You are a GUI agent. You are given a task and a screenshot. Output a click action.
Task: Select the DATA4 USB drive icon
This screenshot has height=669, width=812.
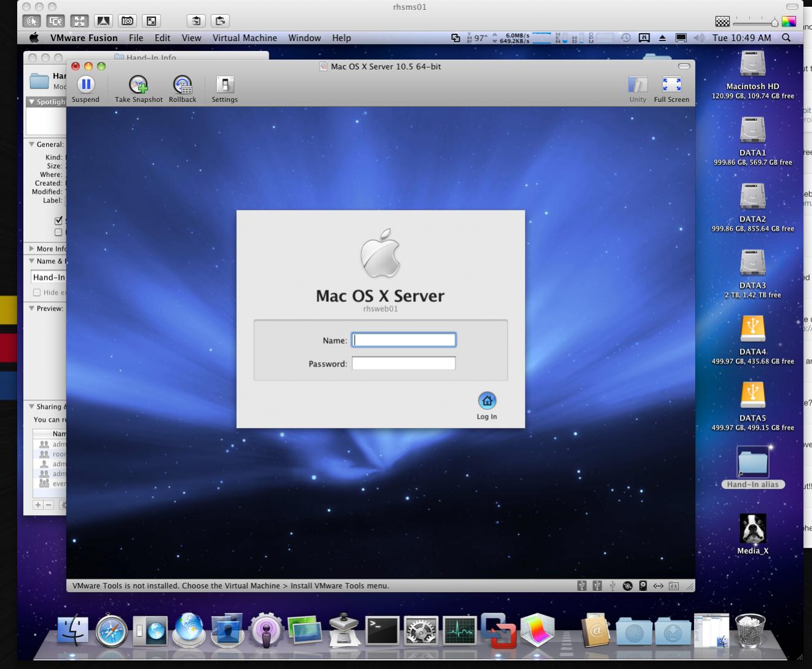752,330
